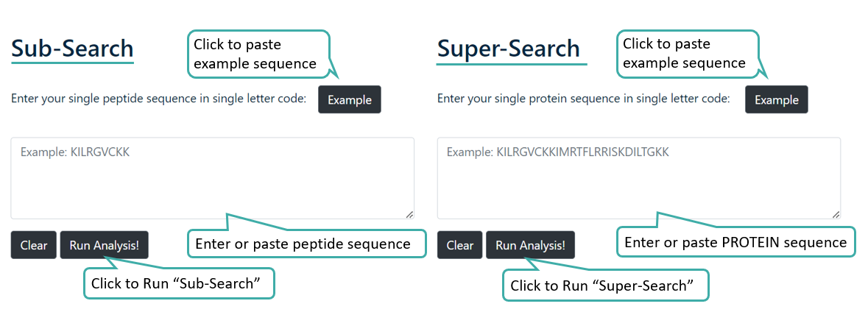
Task: Clear the Super-Search protein input
Action: 459,245
